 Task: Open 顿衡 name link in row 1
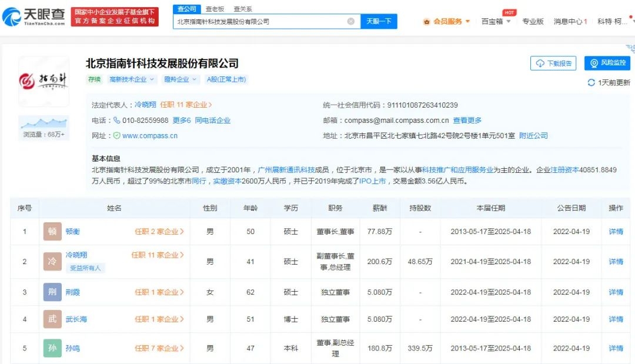point(73,232)
